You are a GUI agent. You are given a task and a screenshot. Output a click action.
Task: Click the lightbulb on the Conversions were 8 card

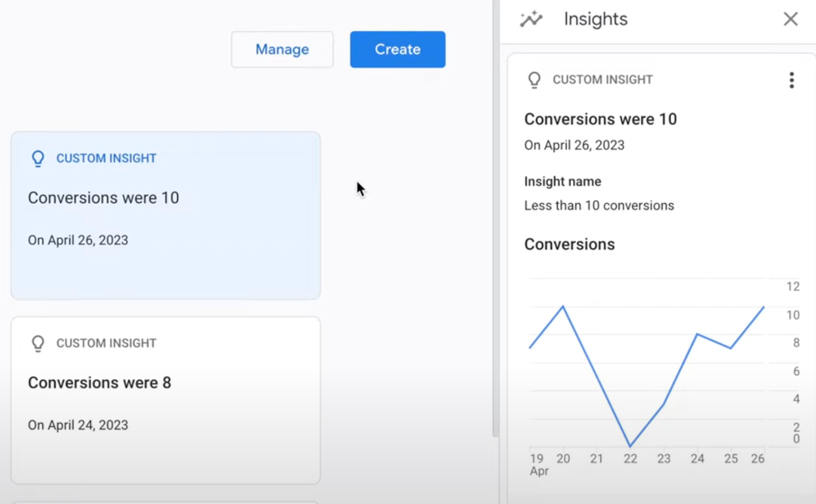coord(38,343)
